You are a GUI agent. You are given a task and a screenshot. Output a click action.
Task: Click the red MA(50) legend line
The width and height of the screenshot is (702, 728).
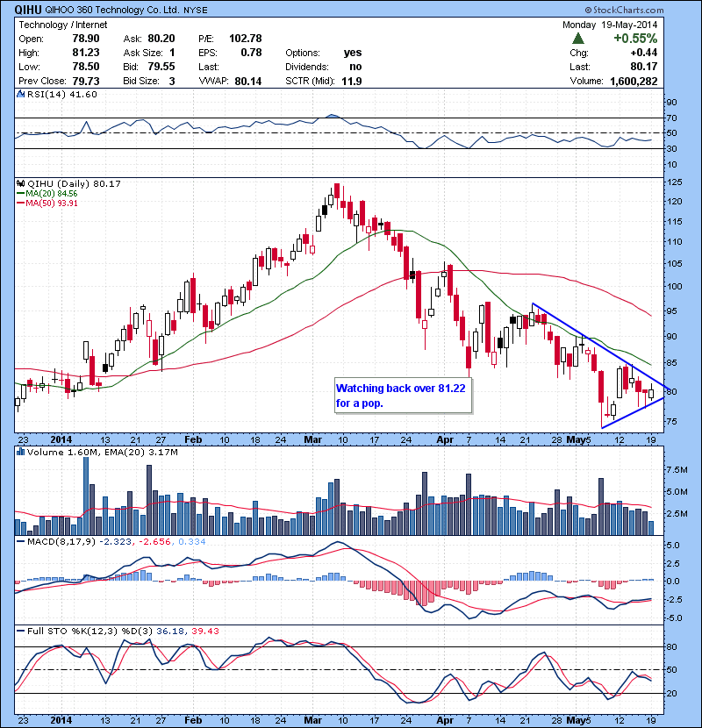tap(20, 203)
